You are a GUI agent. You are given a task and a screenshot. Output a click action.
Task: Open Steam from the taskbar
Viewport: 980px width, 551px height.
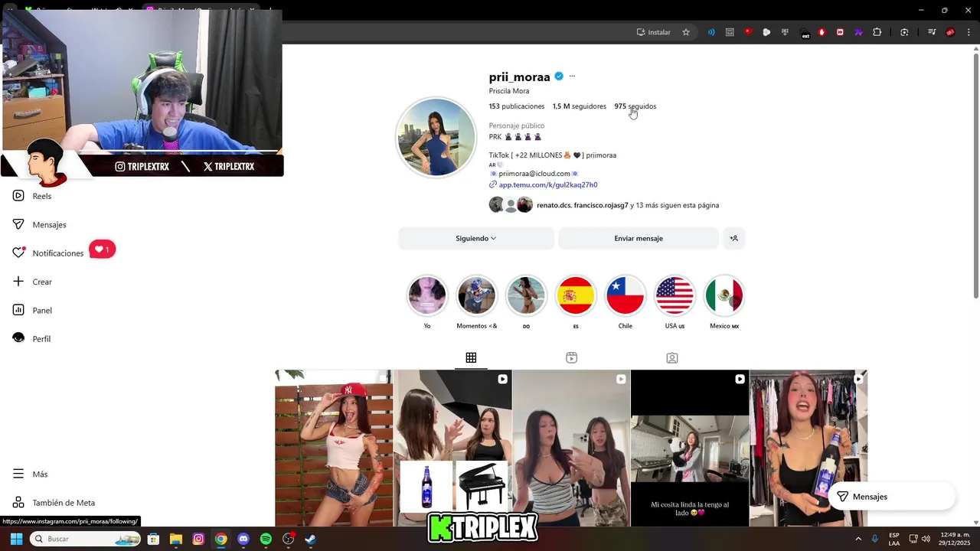(310, 539)
